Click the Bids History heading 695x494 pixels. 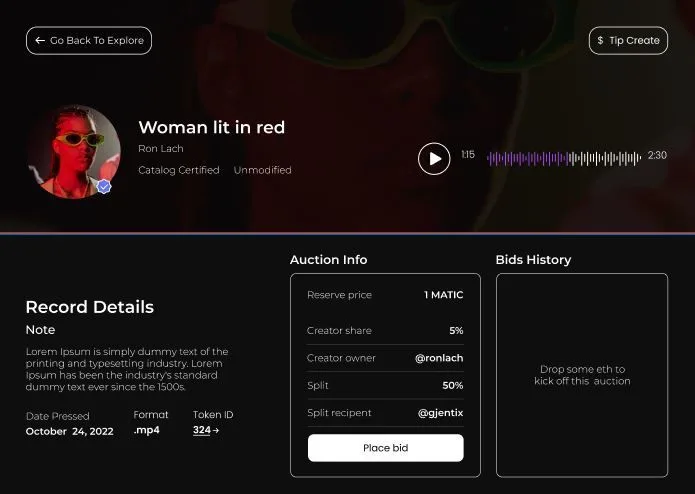coord(533,260)
